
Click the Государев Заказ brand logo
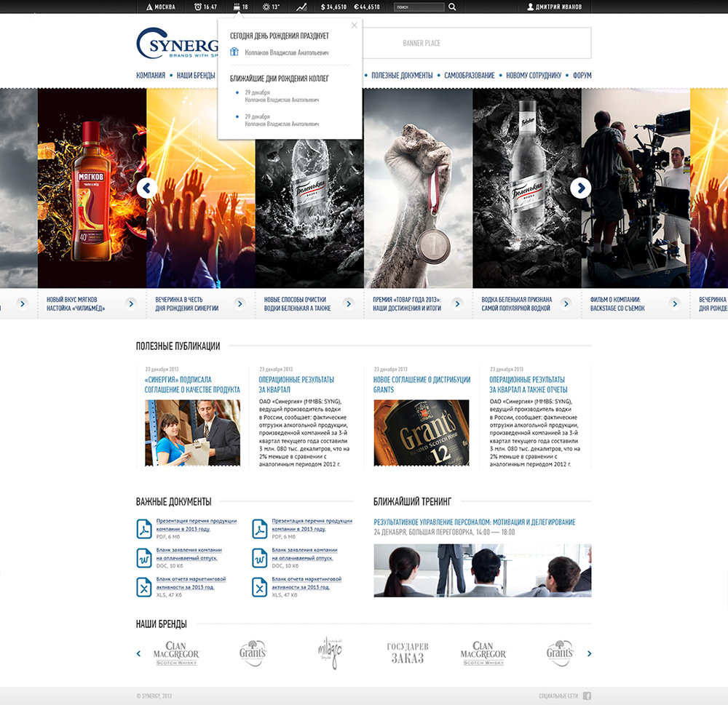tap(407, 653)
